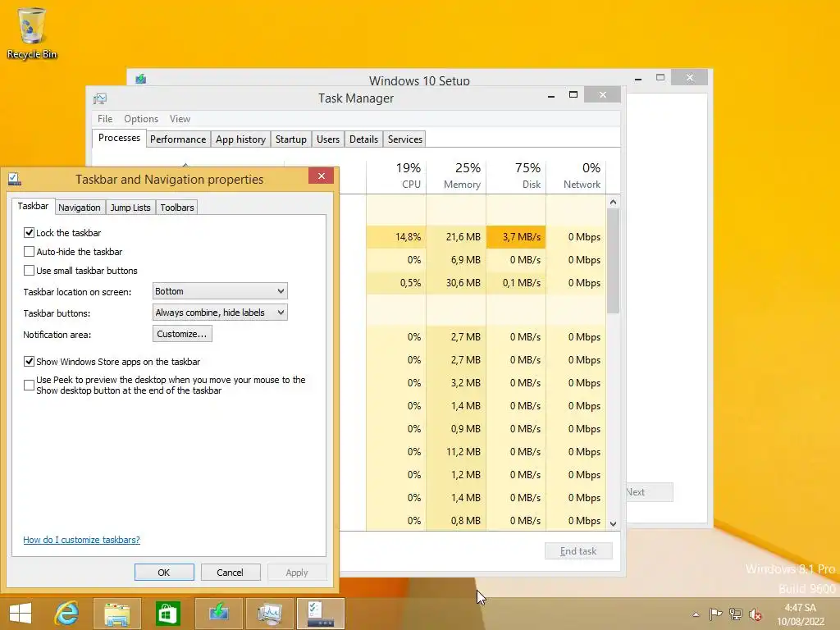Select the 11,2 MB memory cell

tap(456, 452)
